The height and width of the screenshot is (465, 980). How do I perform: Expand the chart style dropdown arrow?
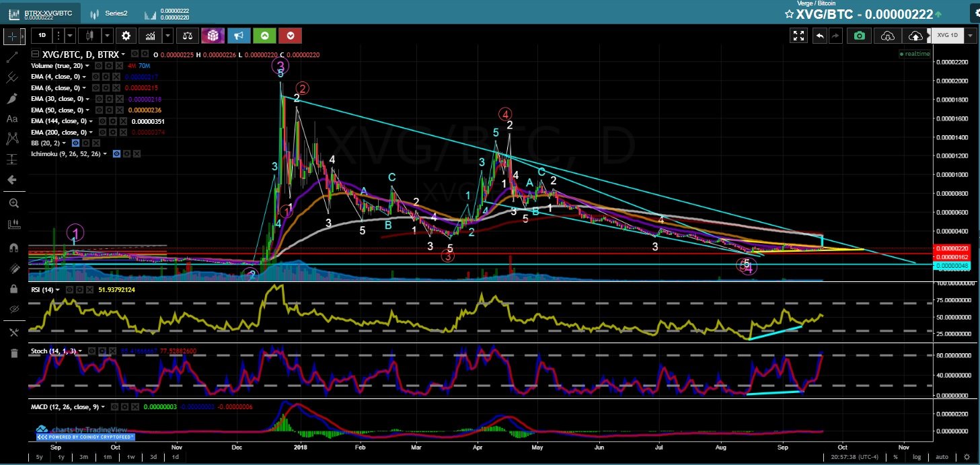click(x=108, y=36)
